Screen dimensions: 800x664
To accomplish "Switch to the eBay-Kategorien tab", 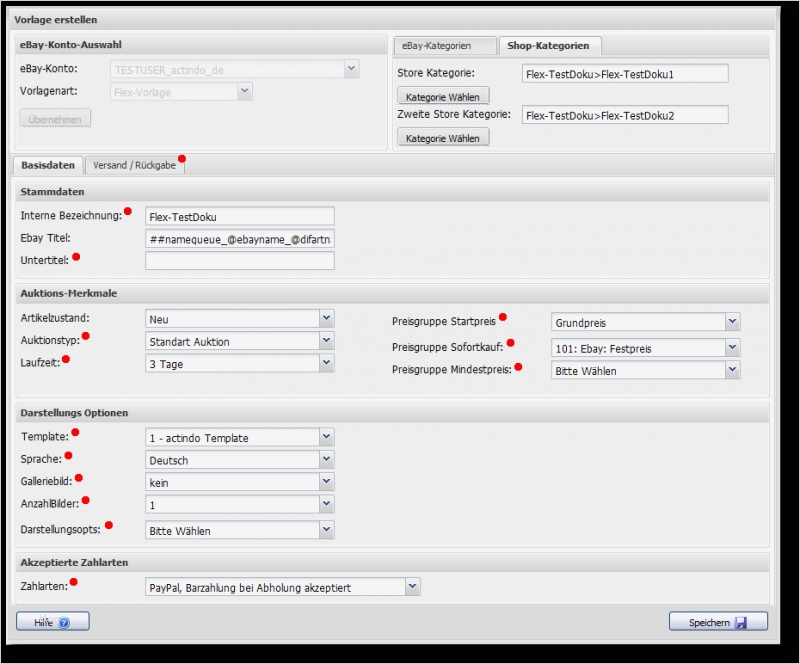I will [445, 45].
